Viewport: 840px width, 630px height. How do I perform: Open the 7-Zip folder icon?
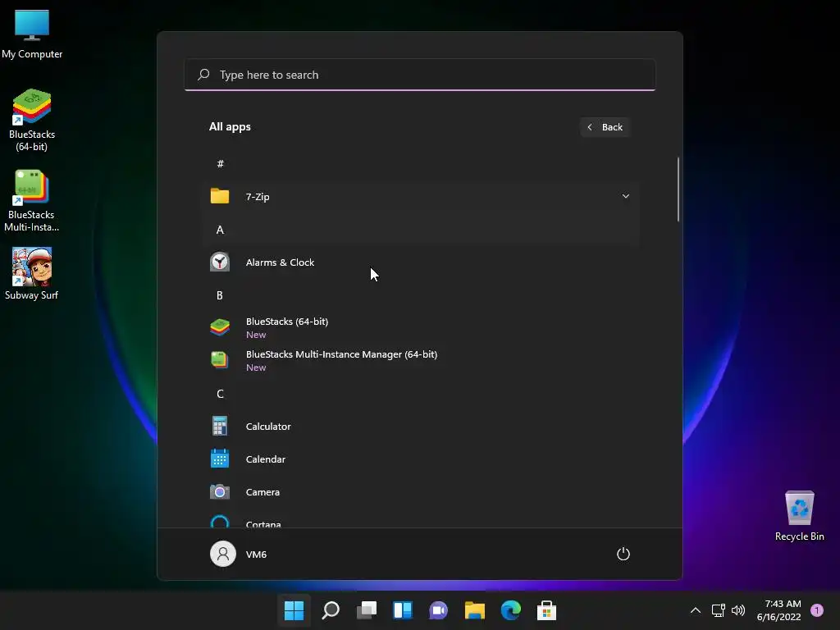point(220,196)
